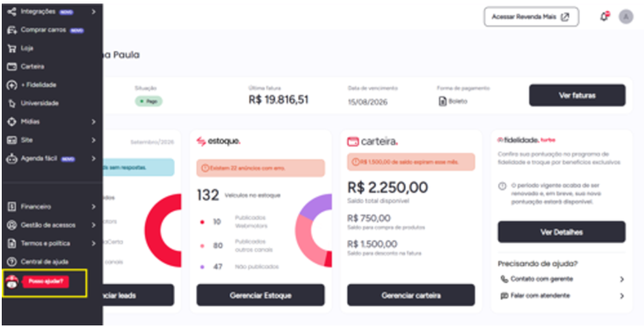Click the Carteira wallet icon in sidebar
The image size is (644, 326).
coord(12,67)
